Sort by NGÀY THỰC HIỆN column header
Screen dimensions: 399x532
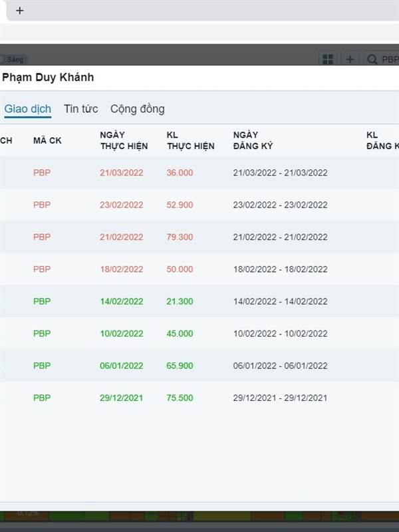[124, 140]
